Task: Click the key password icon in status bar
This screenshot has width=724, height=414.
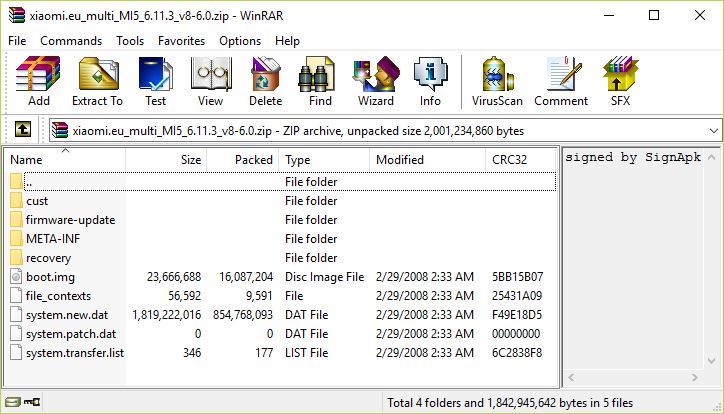Action: [x=32, y=402]
